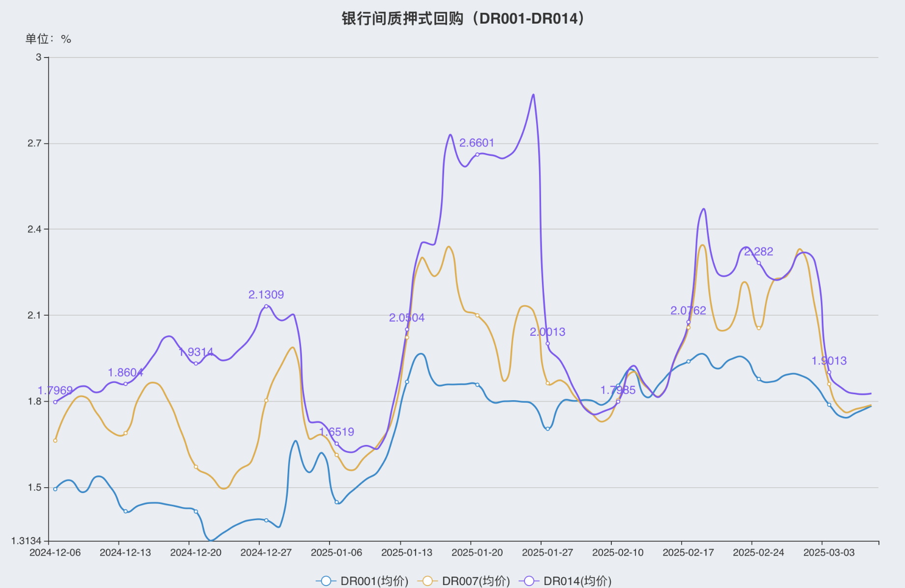Select the purple DR014 point at 2025-01-20
The width and height of the screenshot is (905, 588).
click(x=477, y=154)
